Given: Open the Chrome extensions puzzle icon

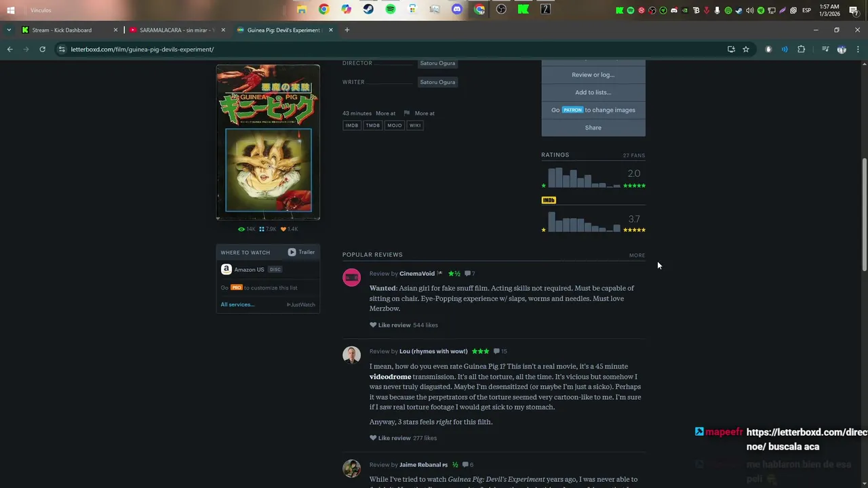Looking at the screenshot, I should click(x=801, y=49).
